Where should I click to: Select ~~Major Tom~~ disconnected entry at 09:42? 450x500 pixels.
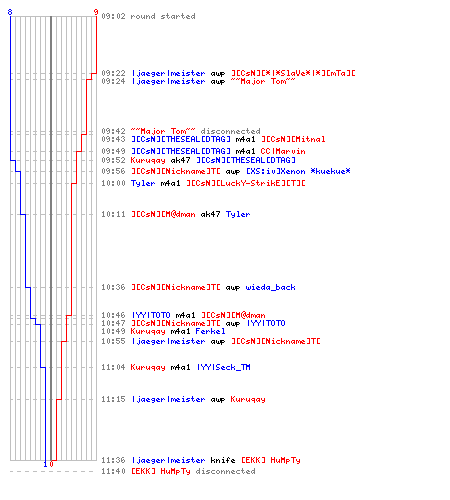click(195, 131)
